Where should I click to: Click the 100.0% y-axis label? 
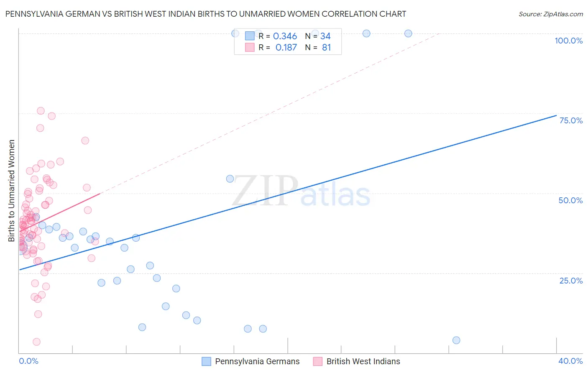568,41
